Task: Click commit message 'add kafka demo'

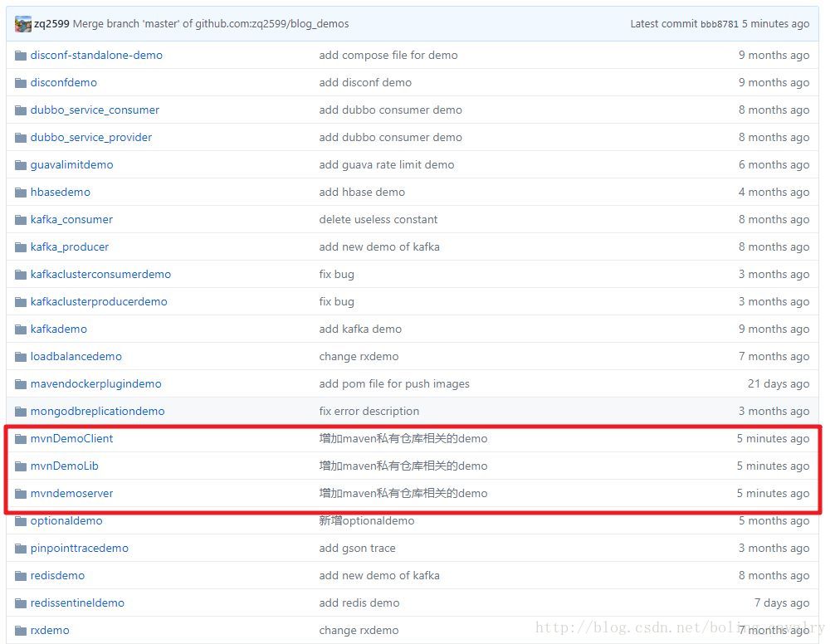Action: (x=360, y=329)
